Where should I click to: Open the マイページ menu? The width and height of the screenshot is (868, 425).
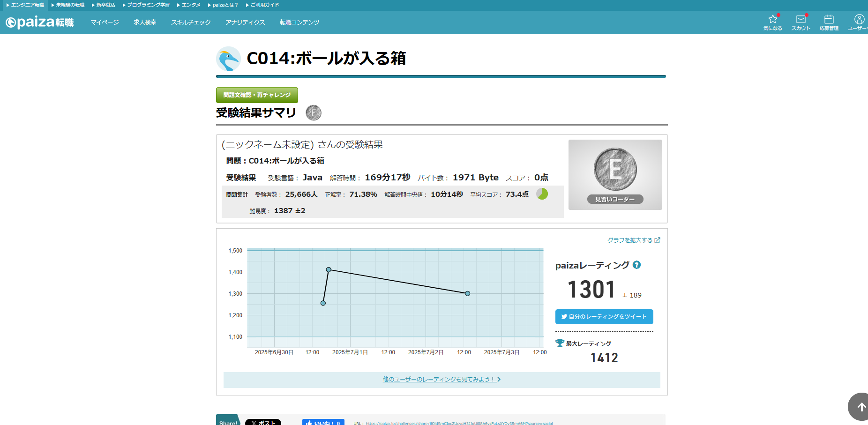click(x=105, y=22)
